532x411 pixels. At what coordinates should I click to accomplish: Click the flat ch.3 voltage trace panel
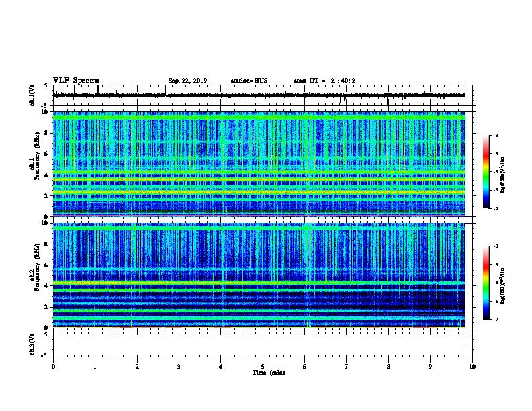(x=264, y=345)
